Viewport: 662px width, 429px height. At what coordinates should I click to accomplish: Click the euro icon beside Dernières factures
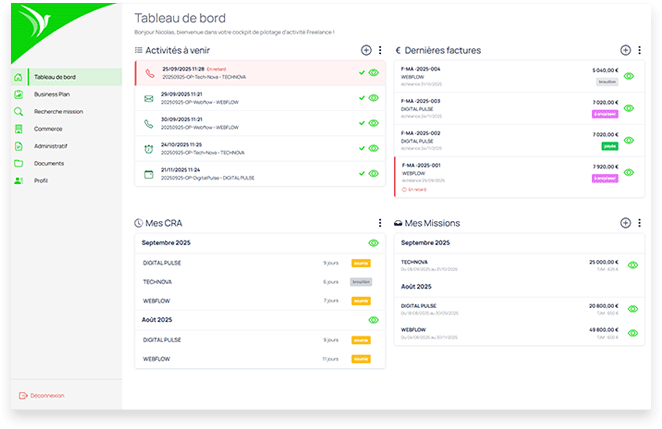(398, 50)
